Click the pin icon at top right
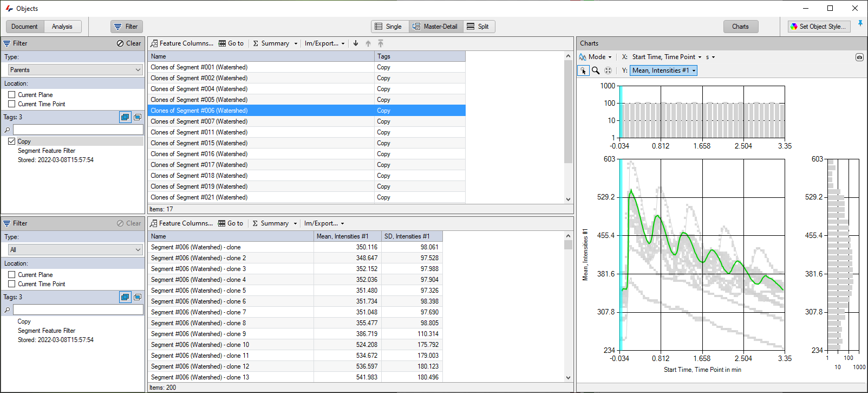868x393 pixels. [x=860, y=24]
